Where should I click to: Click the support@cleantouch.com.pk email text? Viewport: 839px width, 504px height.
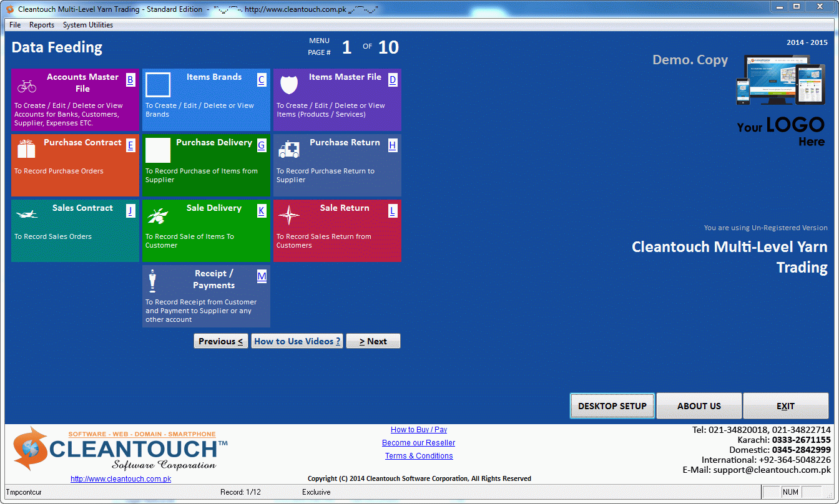tap(772, 470)
